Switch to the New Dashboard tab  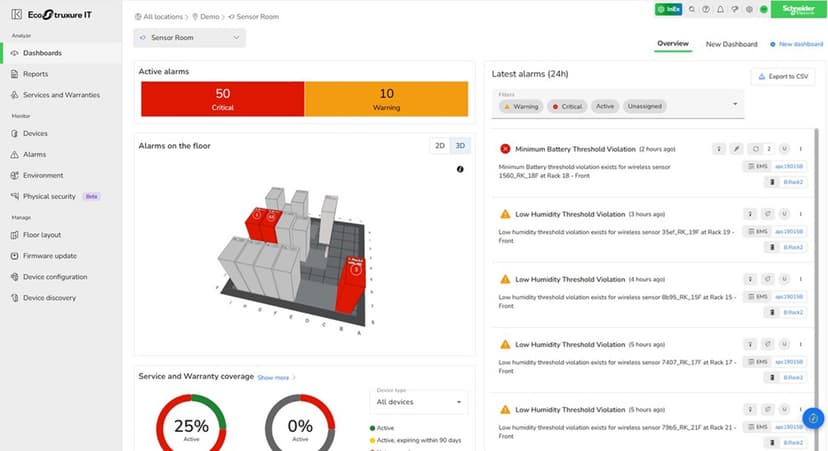click(x=731, y=44)
